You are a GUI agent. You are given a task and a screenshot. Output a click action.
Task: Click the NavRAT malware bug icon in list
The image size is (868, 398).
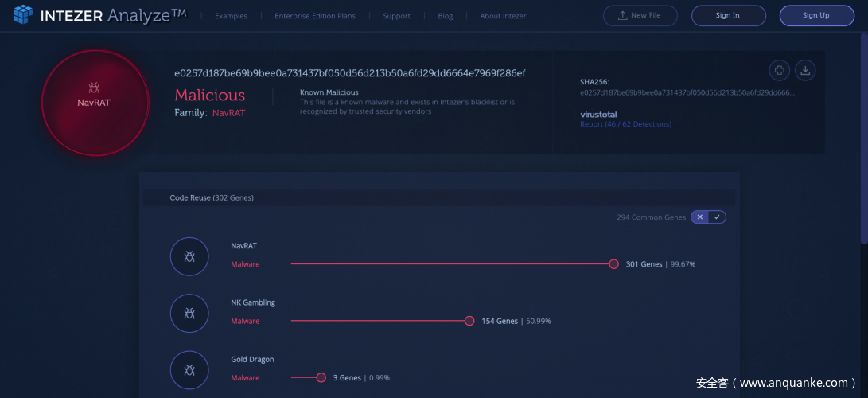189,256
